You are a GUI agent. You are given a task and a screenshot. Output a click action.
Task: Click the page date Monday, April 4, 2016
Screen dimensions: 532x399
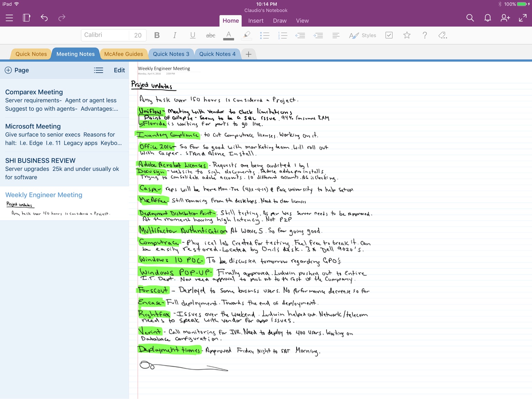[x=149, y=74]
